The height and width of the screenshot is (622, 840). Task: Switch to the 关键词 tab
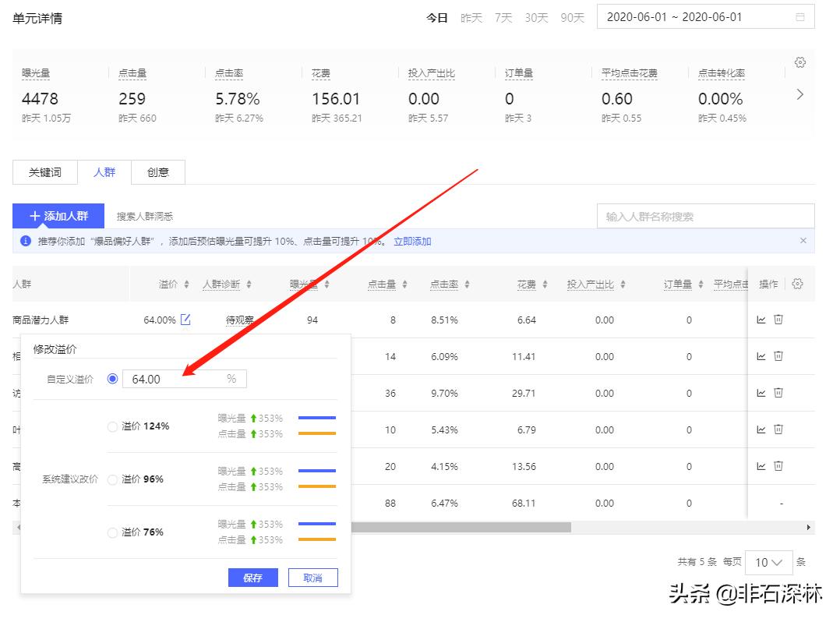(45, 172)
